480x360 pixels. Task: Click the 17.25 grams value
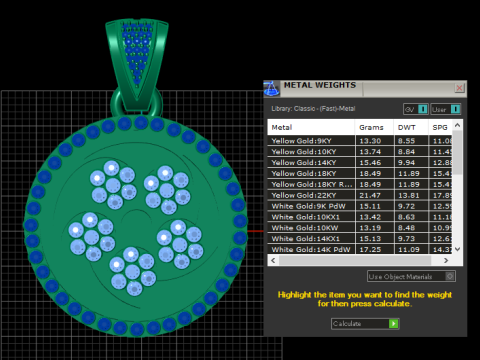click(370, 249)
